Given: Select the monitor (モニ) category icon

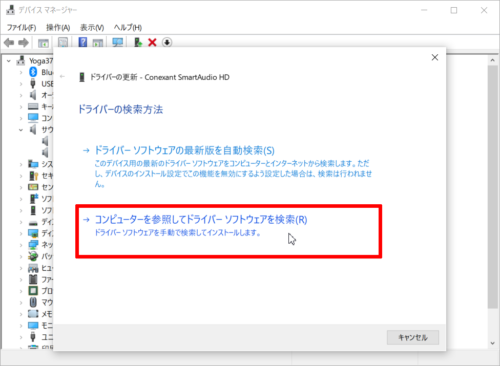Looking at the screenshot, I should pos(33,325).
